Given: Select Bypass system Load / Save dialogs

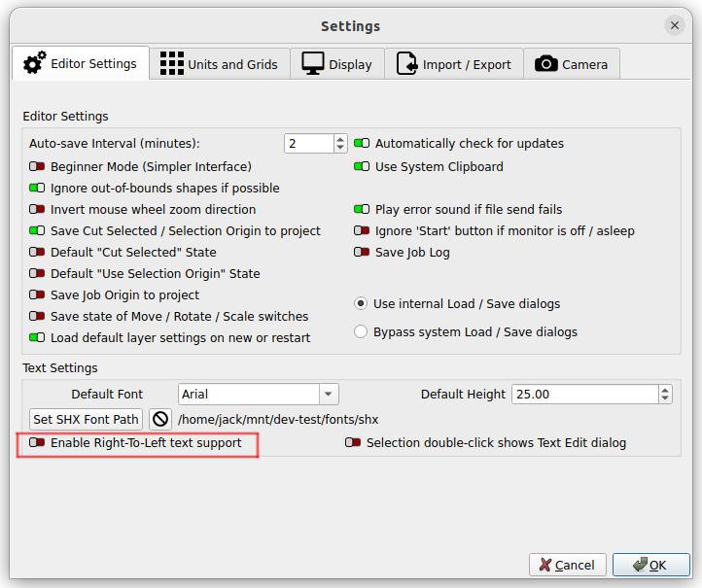Looking at the screenshot, I should (361, 332).
